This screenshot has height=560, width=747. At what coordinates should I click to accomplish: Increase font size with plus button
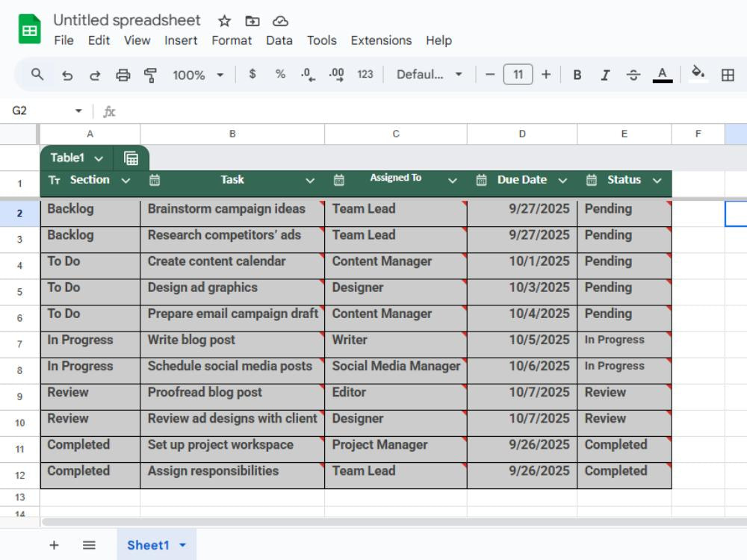pos(546,75)
